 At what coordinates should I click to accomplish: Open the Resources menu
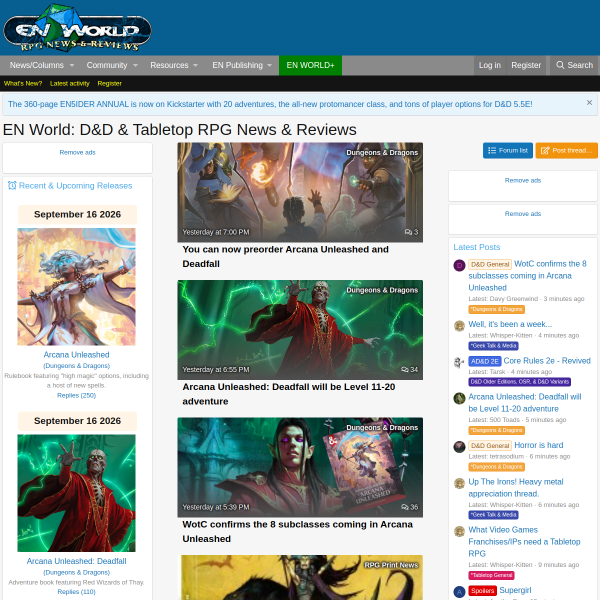[169, 65]
